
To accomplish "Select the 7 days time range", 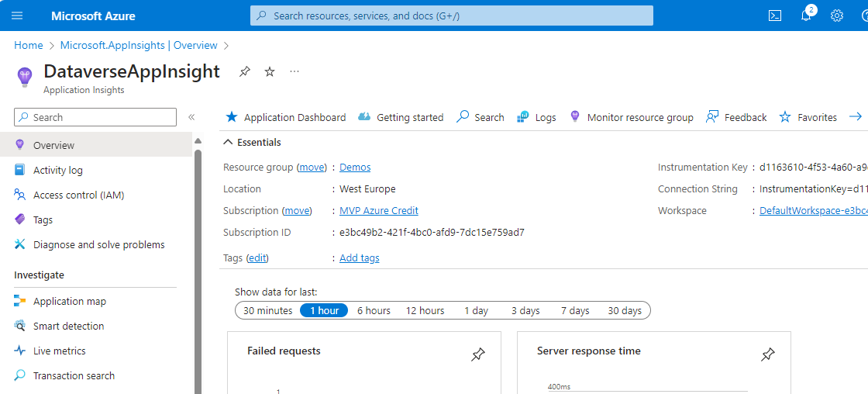I will click(575, 310).
